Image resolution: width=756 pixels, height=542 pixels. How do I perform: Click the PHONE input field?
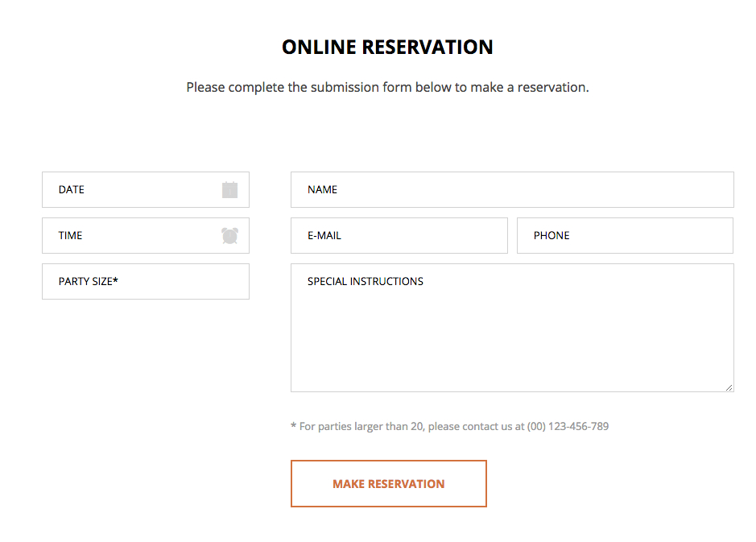tap(625, 235)
